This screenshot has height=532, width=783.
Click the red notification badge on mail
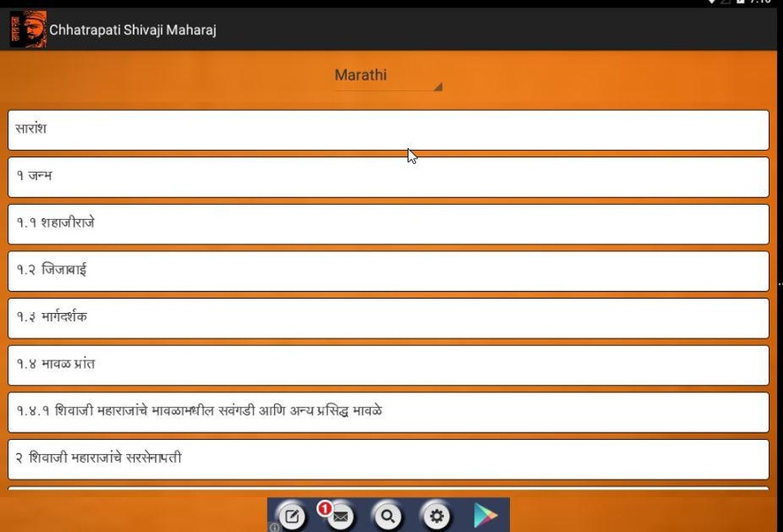click(x=325, y=509)
